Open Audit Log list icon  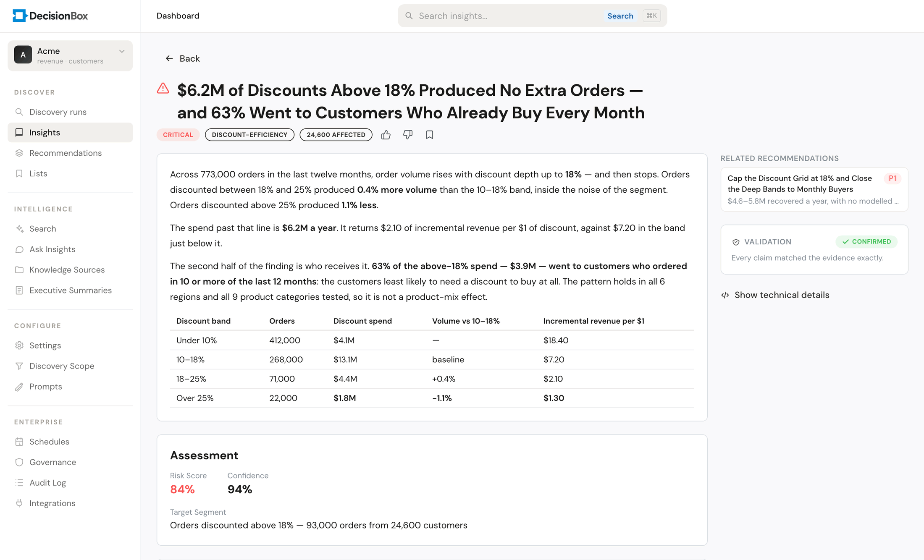[x=19, y=483]
